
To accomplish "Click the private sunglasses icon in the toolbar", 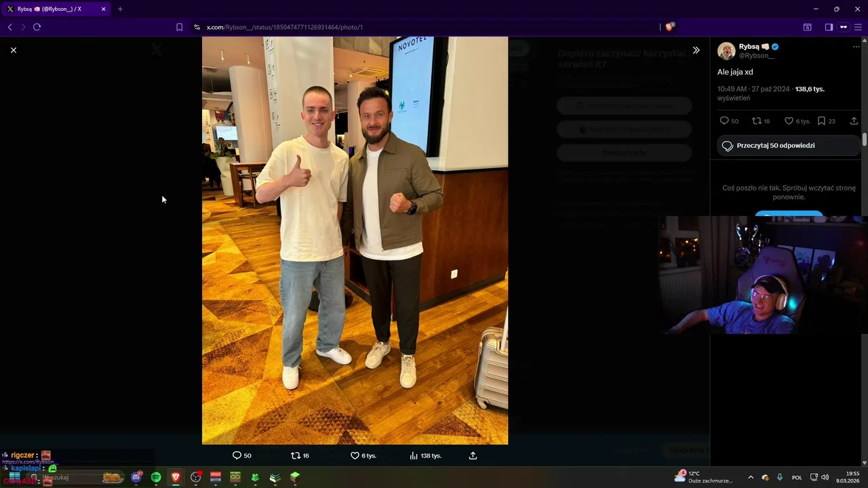I will coord(844,27).
